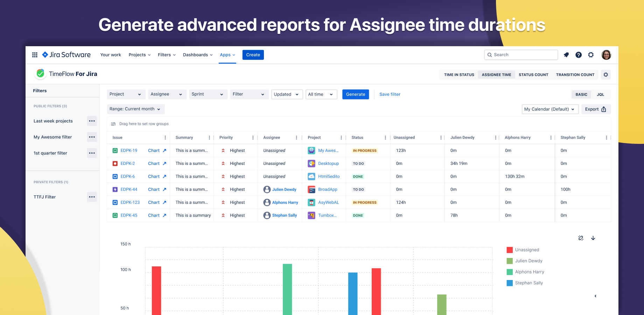Click the row groups icon
Viewport: 644px width, 315px height.
click(x=113, y=124)
